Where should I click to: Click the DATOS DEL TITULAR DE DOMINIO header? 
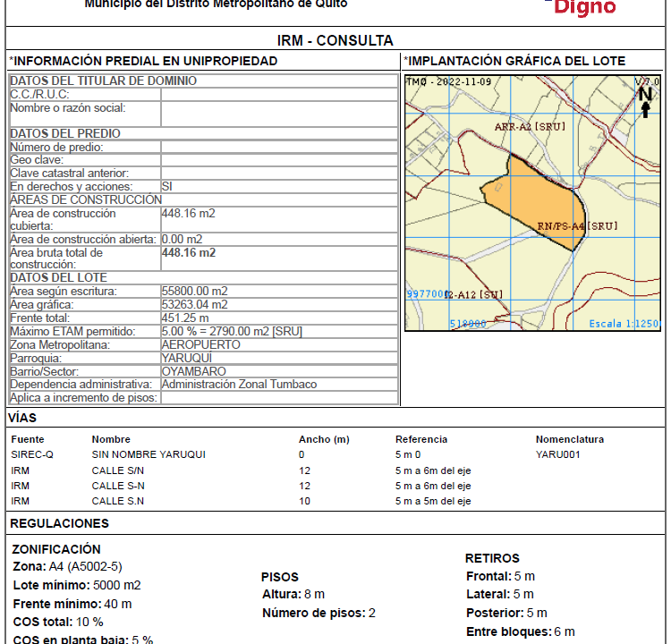pyautogui.click(x=103, y=80)
